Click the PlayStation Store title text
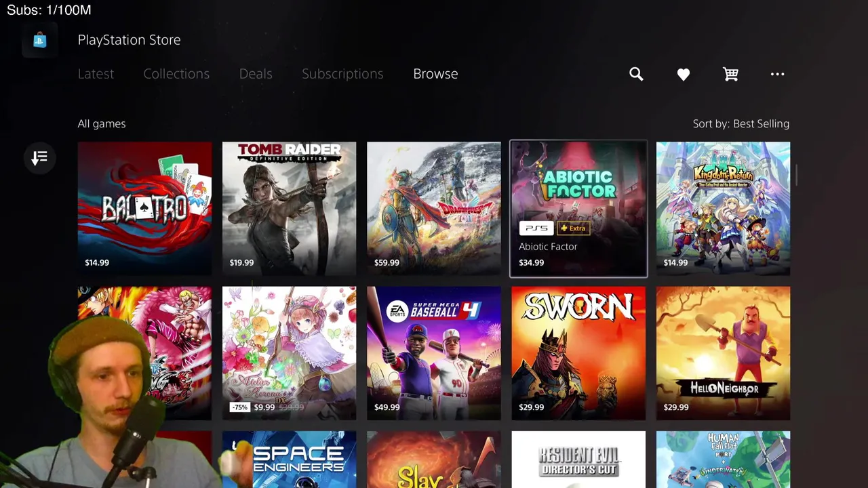 pyautogui.click(x=129, y=40)
